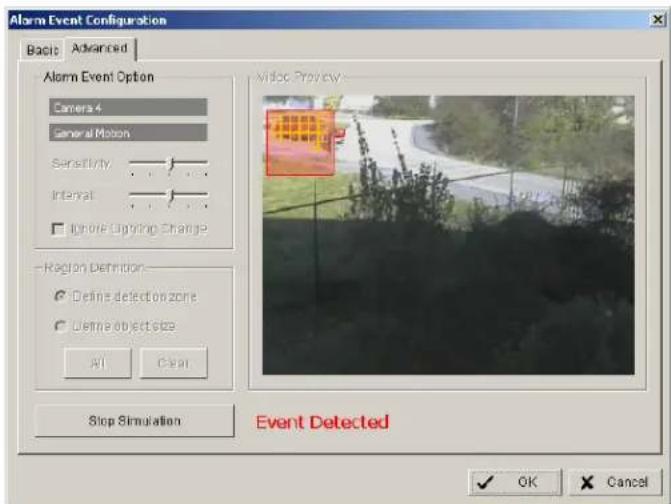
Task: Click the Clear region button
Action: click(173, 363)
